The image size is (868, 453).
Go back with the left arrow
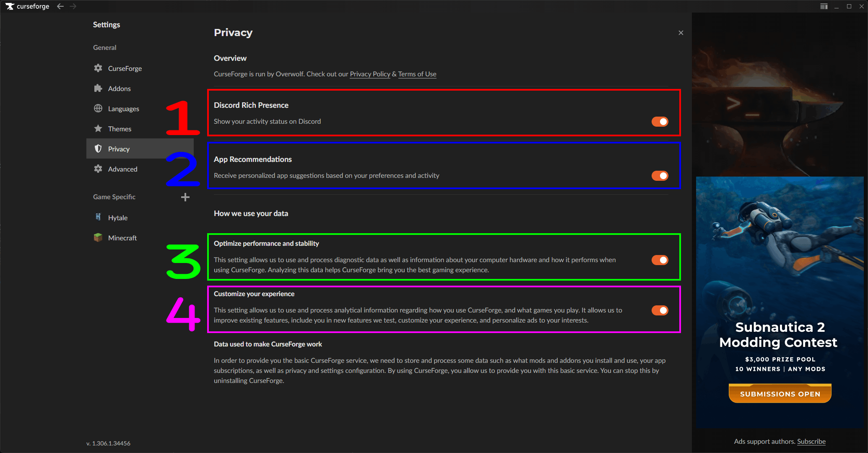point(60,6)
